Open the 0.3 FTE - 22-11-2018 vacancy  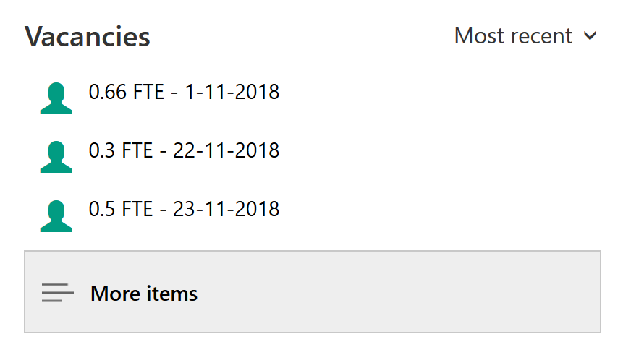tap(184, 150)
